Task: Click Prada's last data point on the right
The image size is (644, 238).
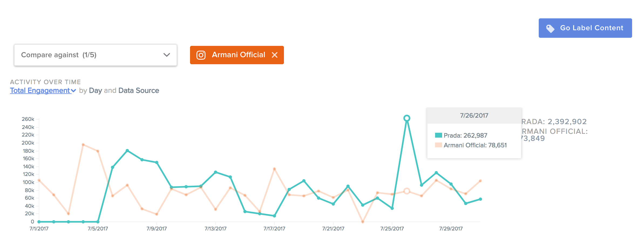Action: point(480,199)
